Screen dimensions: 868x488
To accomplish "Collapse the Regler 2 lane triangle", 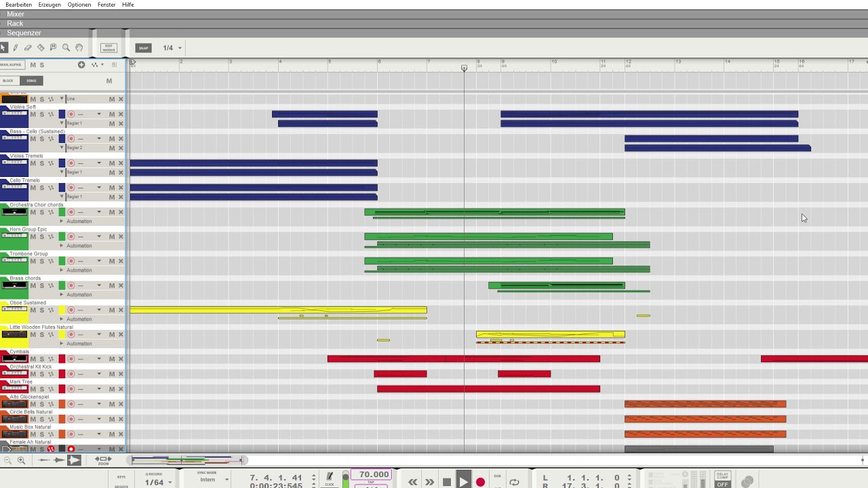I will (62, 148).
